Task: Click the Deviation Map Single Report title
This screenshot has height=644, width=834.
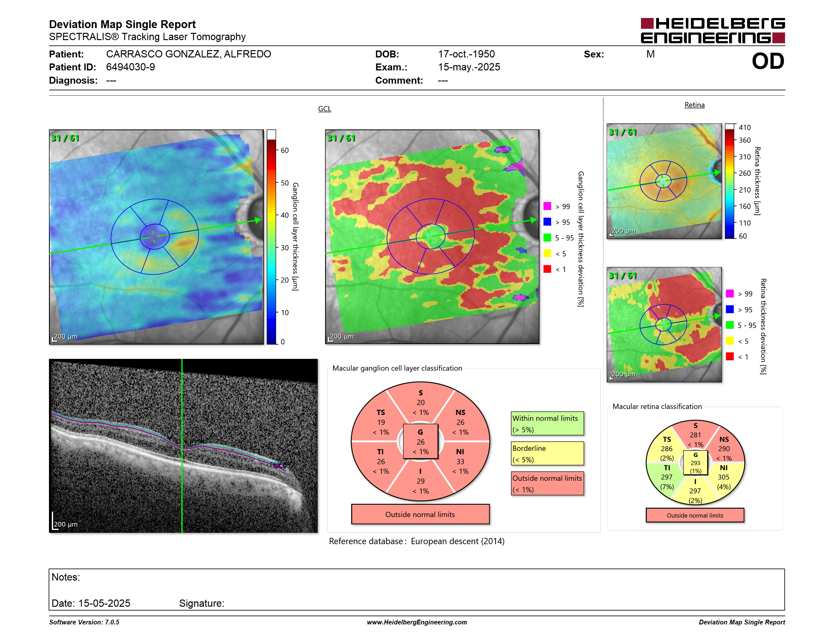Action: 122,24
